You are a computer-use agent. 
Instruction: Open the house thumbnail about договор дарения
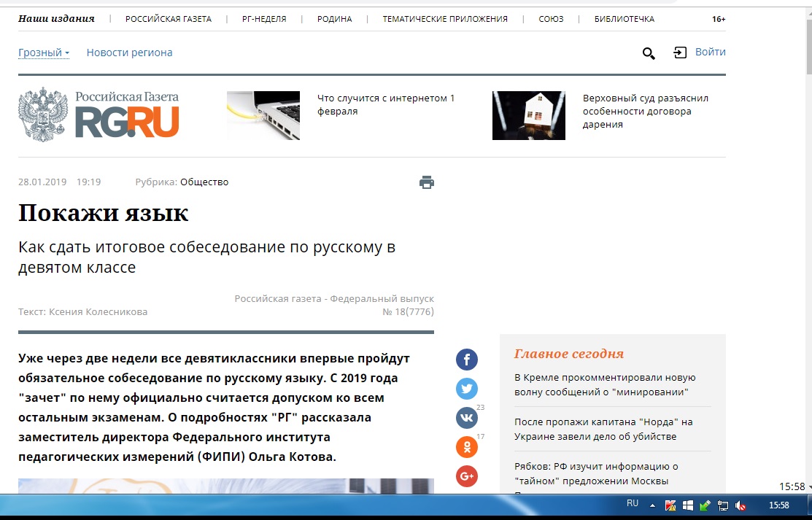point(529,115)
